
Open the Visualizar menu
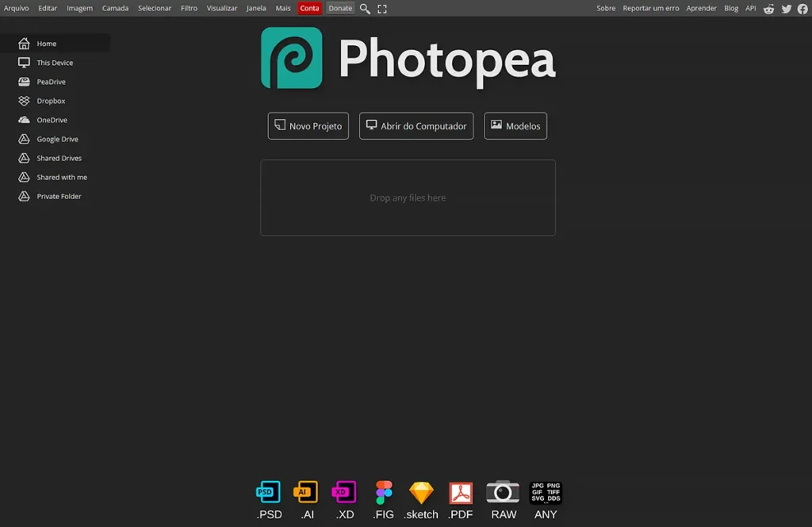tap(222, 8)
